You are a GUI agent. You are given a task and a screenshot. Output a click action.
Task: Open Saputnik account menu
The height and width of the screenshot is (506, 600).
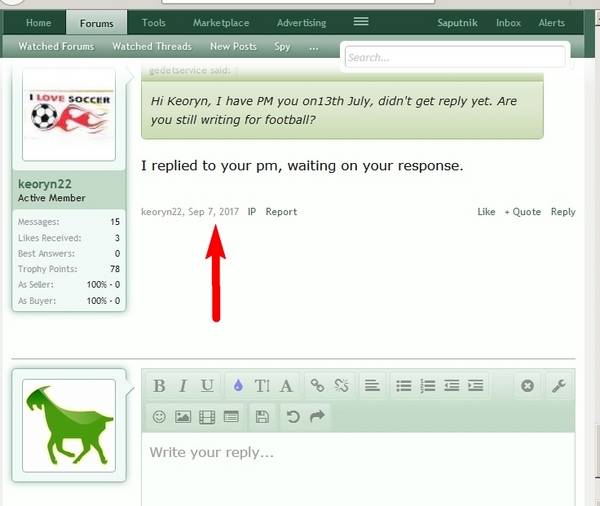point(457,23)
